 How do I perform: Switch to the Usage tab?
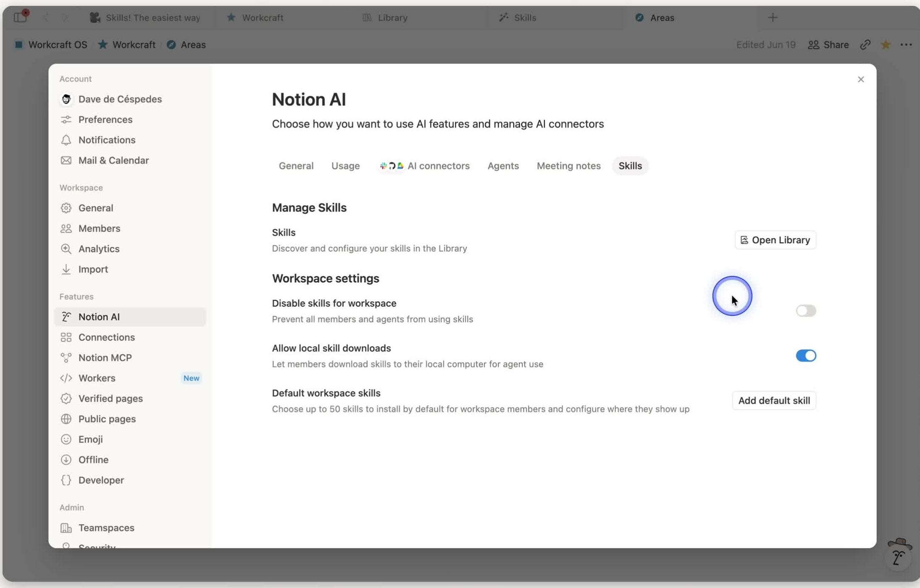pos(345,166)
